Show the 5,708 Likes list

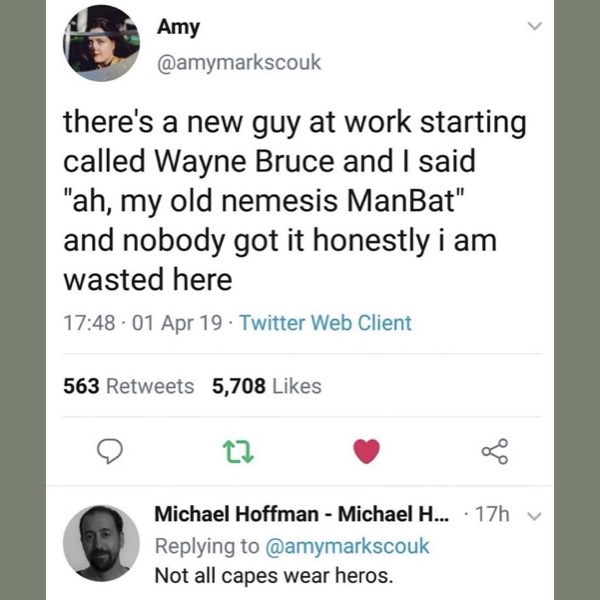click(267, 386)
